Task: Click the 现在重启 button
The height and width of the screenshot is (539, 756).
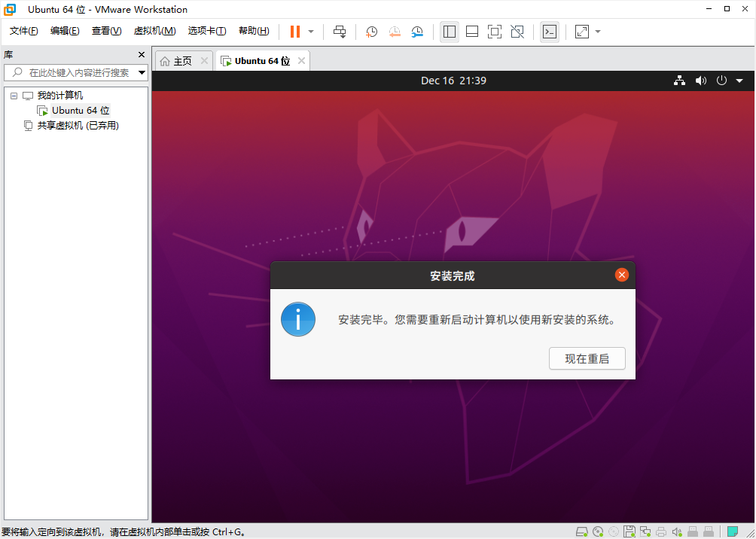Action: [x=587, y=358]
